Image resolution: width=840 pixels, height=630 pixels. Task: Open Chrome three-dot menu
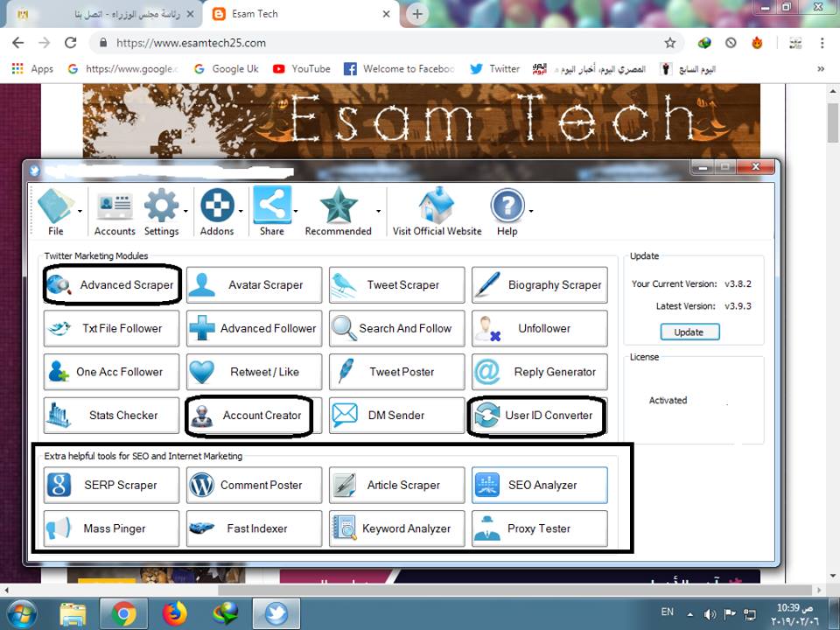[x=822, y=43]
